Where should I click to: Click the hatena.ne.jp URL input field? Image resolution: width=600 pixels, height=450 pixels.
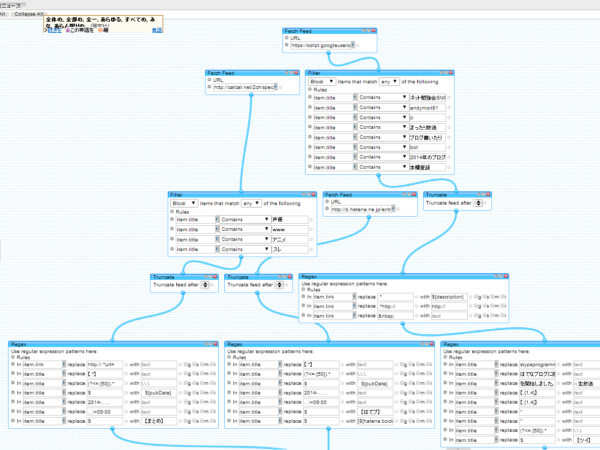point(361,209)
